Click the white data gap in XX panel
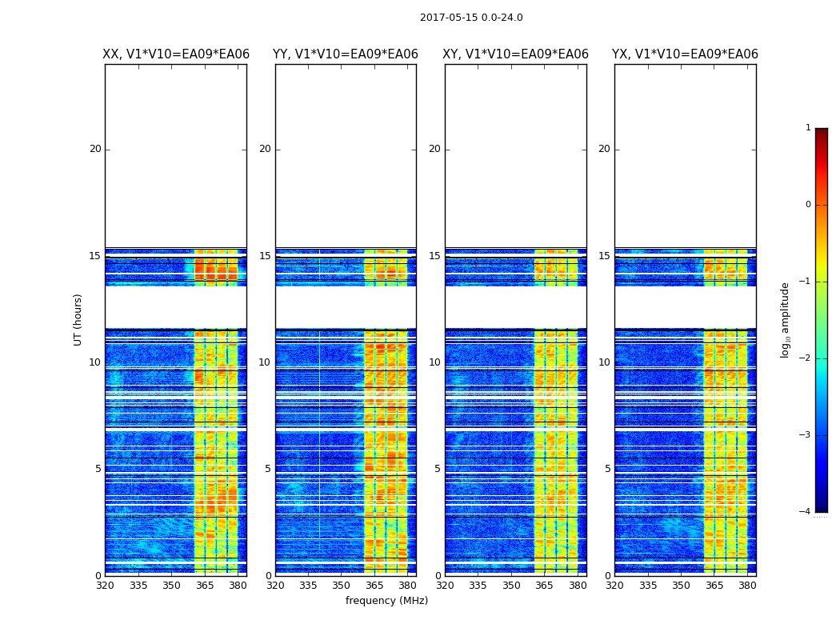This screenshot has height=640, width=840. point(176,307)
